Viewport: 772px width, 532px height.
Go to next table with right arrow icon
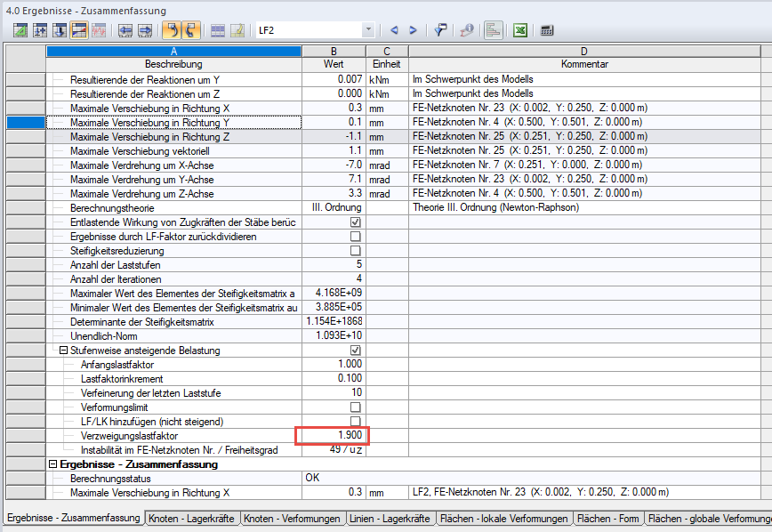click(145, 30)
